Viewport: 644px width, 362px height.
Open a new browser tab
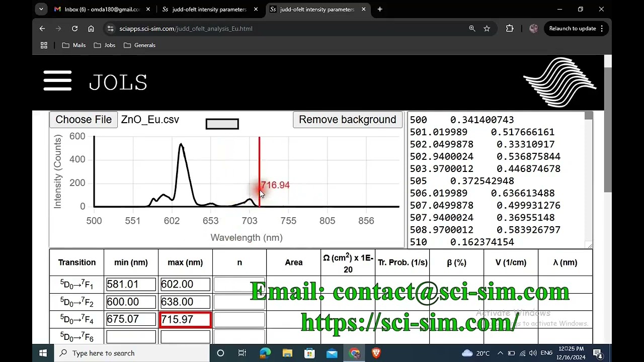380,9
